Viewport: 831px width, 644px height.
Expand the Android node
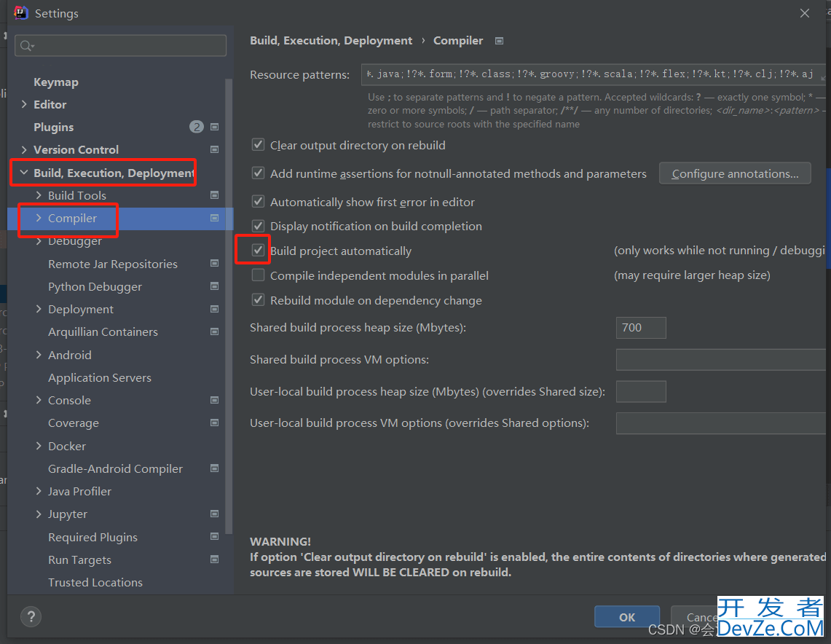[x=38, y=355]
